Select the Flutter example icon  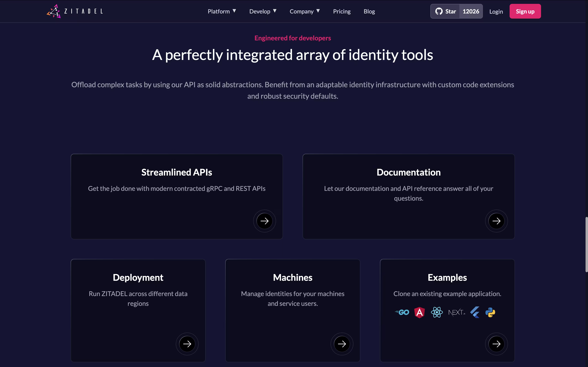point(475,312)
